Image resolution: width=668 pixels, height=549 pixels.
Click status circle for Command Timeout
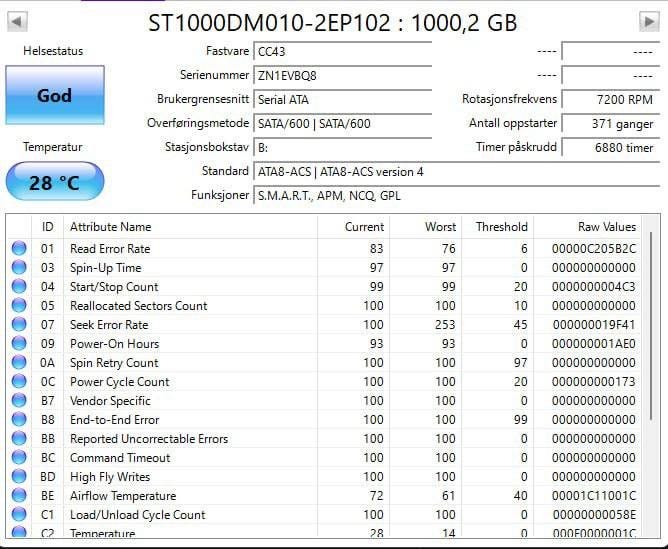click(19, 457)
